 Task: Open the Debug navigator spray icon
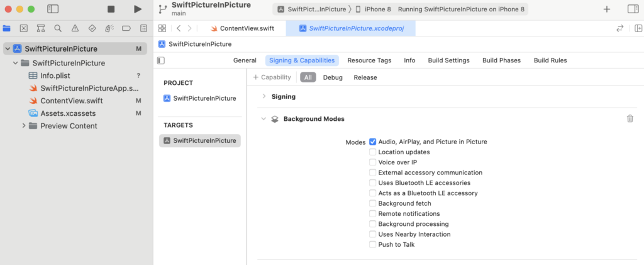(x=109, y=28)
